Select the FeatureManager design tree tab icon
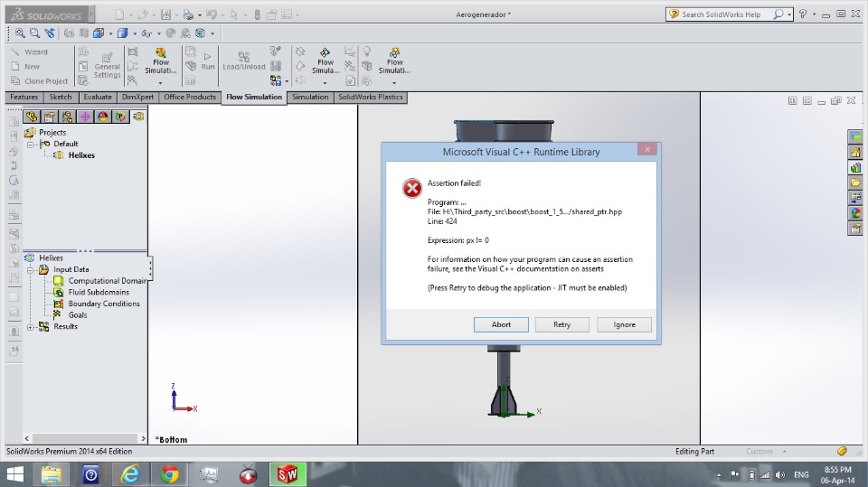868x487 pixels. point(32,117)
